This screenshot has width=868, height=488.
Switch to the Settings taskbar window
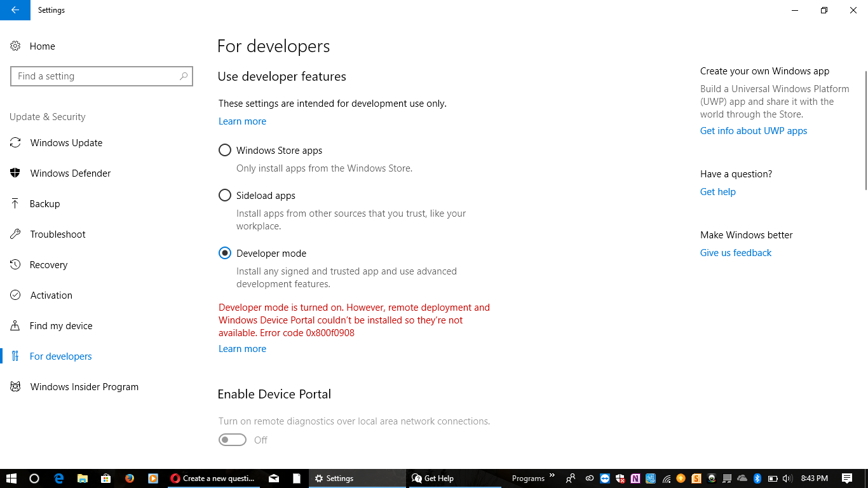(357, 478)
